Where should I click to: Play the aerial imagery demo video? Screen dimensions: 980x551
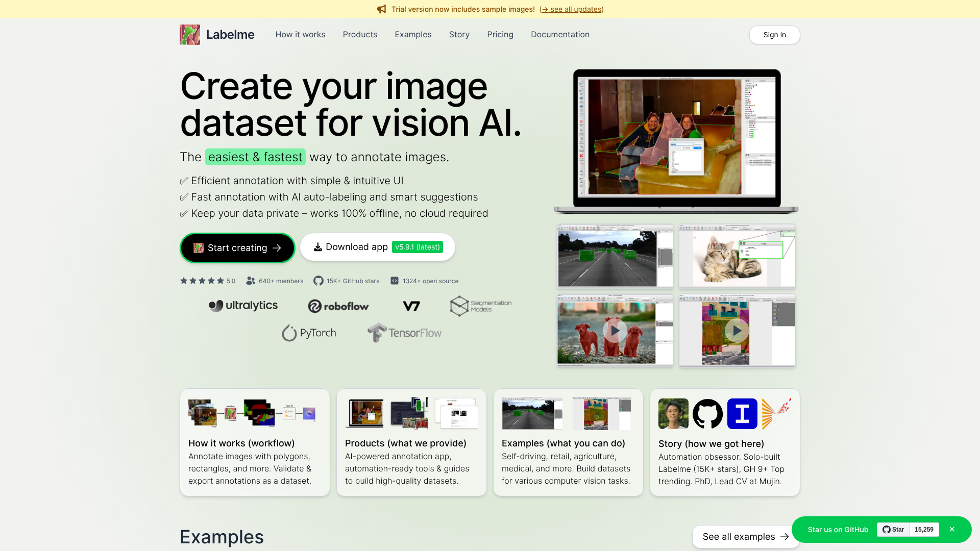pyautogui.click(x=737, y=330)
